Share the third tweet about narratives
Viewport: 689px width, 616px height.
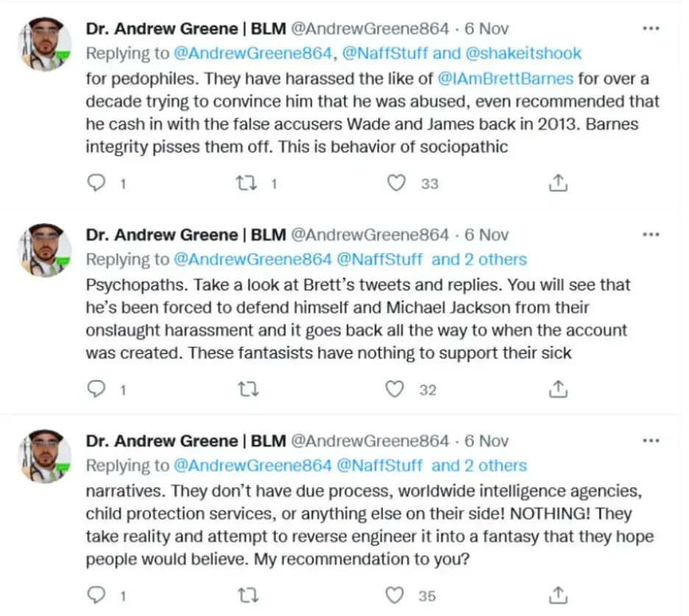[559, 594]
